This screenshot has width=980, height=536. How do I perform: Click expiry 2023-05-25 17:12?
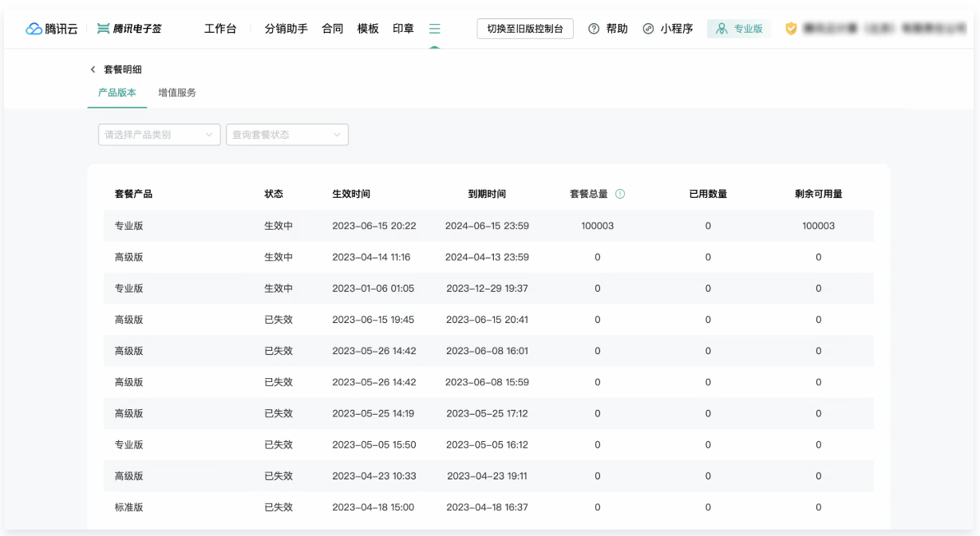[x=487, y=413]
